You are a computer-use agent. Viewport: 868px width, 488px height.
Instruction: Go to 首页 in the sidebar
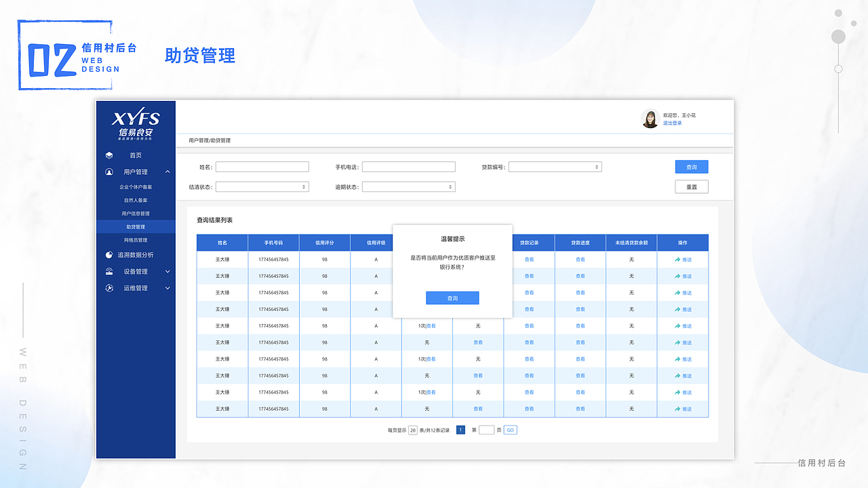click(x=136, y=155)
